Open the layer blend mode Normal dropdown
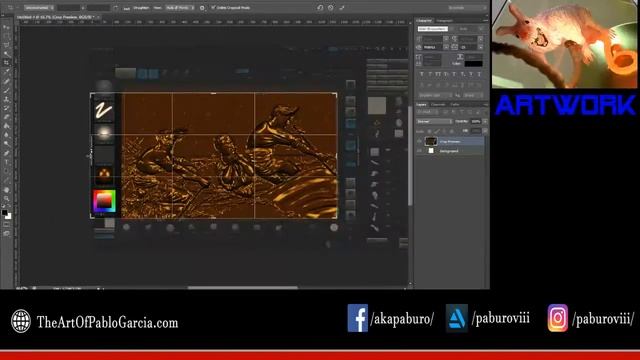This screenshot has width=640, height=360. point(434,122)
